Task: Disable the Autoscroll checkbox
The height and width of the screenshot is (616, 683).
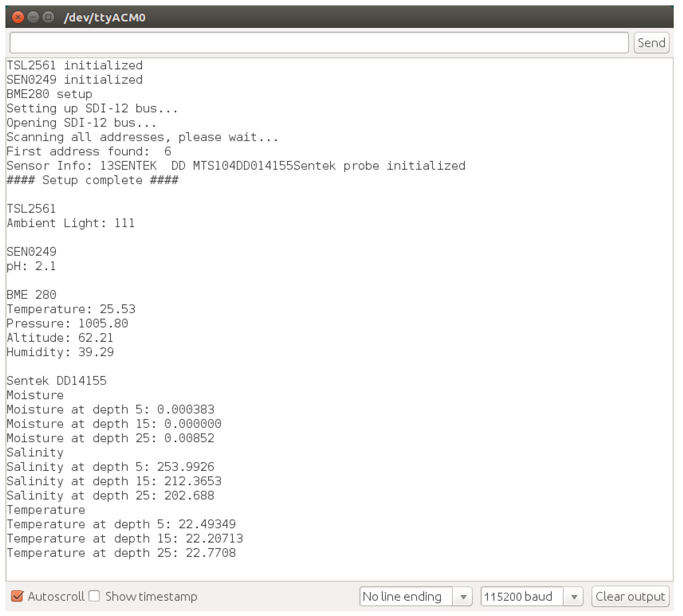Action: coord(17,596)
